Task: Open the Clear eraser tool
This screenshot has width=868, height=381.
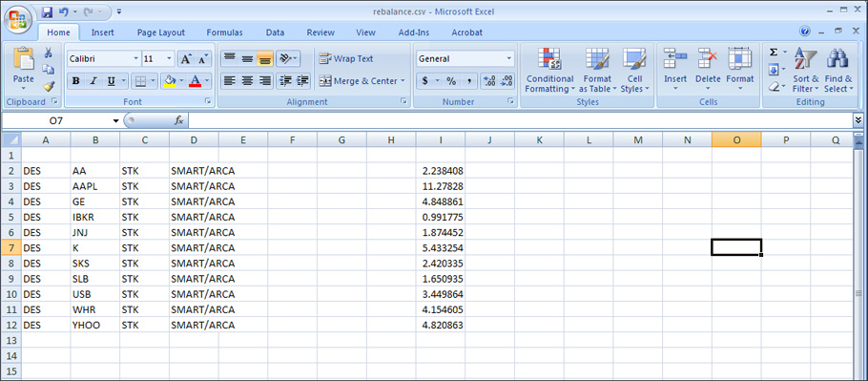Action: tap(774, 86)
